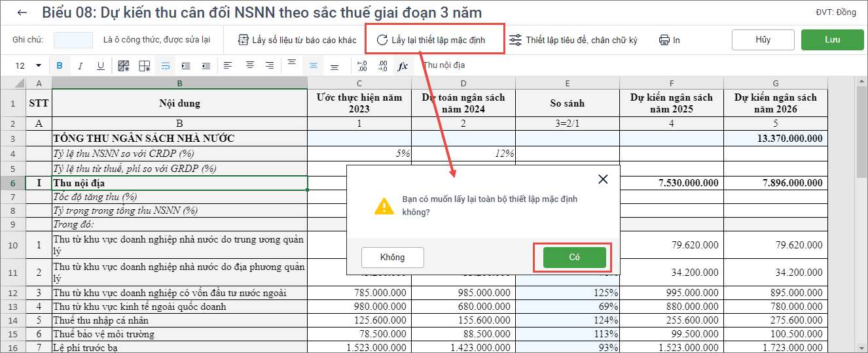The height and width of the screenshot is (353, 868).
Task: Toggle italic formatting
Action: click(x=81, y=65)
